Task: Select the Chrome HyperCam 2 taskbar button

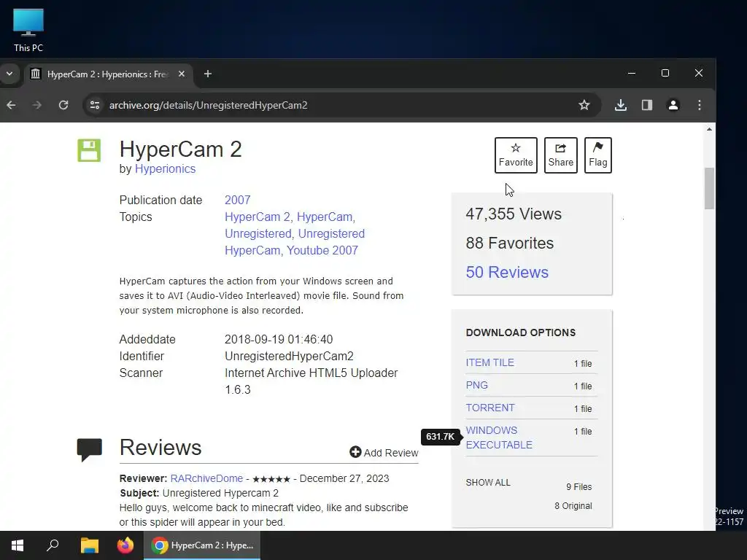Action: (x=202, y=545)
